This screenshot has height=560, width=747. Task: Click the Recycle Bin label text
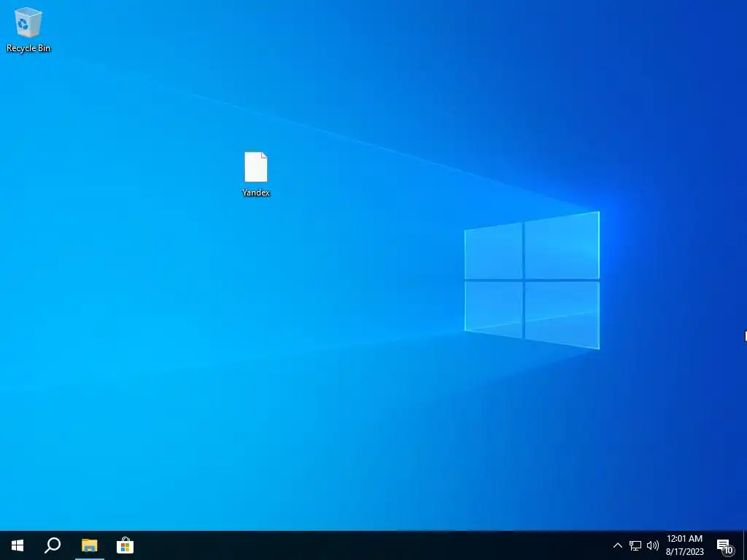[x=28, y=48]
